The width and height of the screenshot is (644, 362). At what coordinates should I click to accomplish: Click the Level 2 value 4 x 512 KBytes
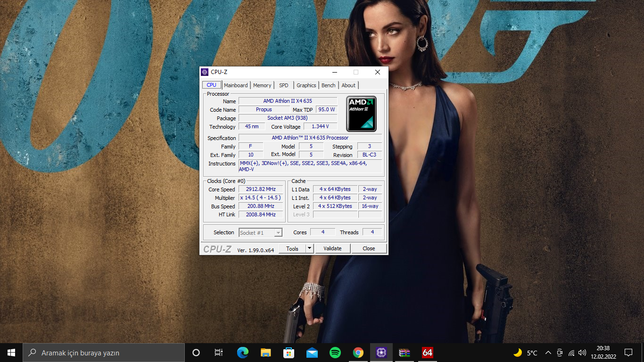[x=335, y=206]
